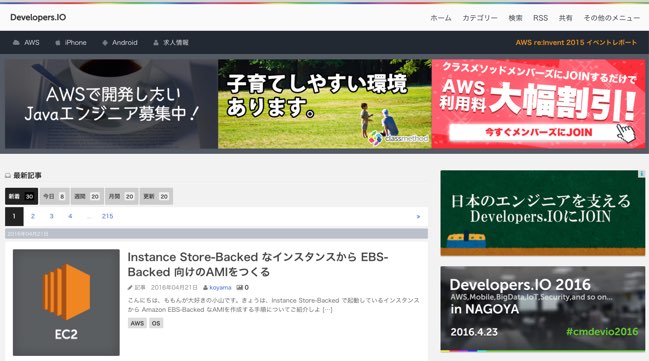This screenshot has height=361, width=649.
Task: Open AWS re:Invent 2015 イベントレポート link
Action: tap(576, 43)
